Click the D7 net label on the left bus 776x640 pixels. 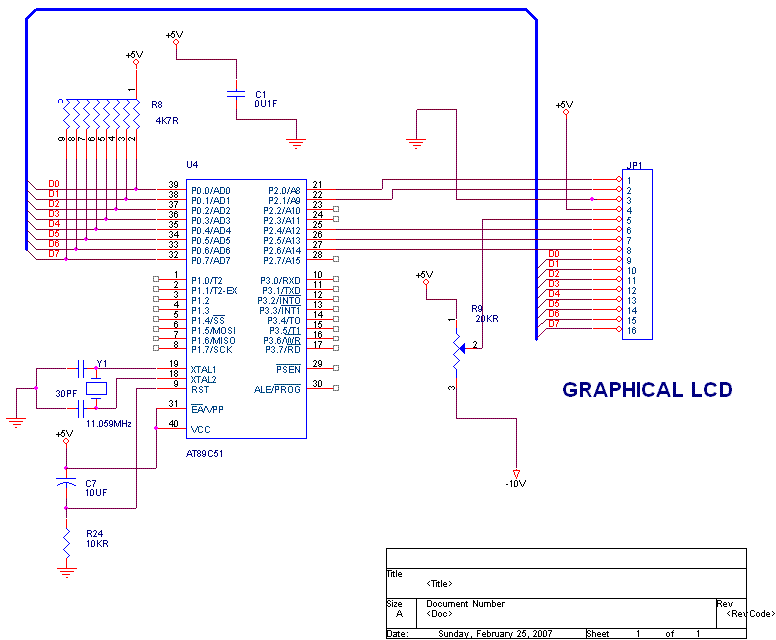click(54, 254)
